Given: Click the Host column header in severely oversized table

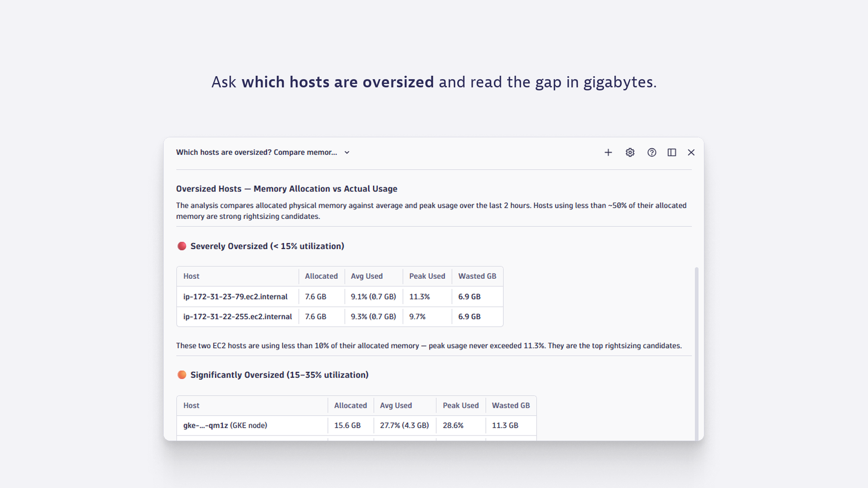Looking at the screenshot, I should (x=238, y=276).
